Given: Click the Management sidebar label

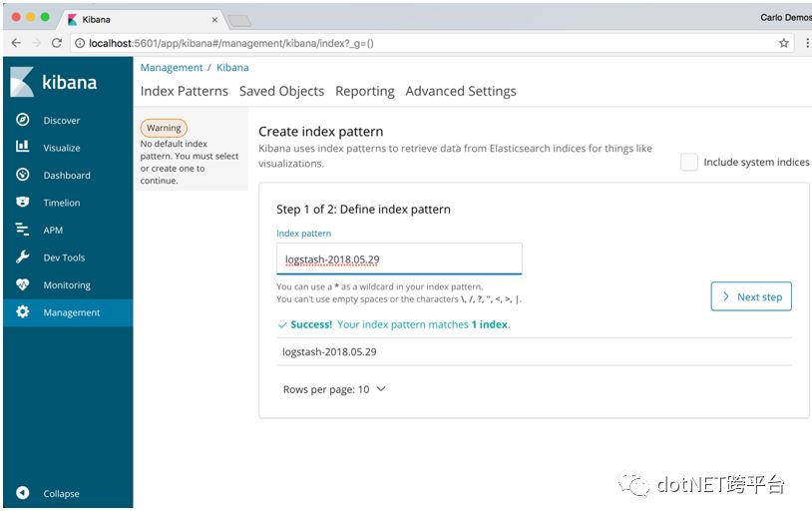Looking at the screenshot, I should click(x=72, y=312).
